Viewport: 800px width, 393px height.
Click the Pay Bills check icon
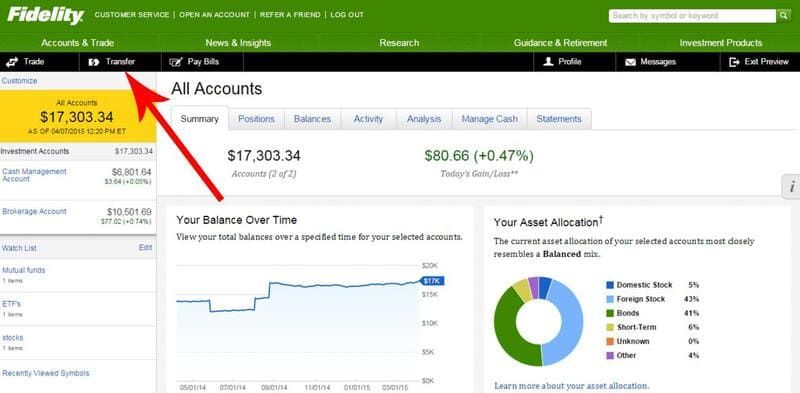(176, 62)
